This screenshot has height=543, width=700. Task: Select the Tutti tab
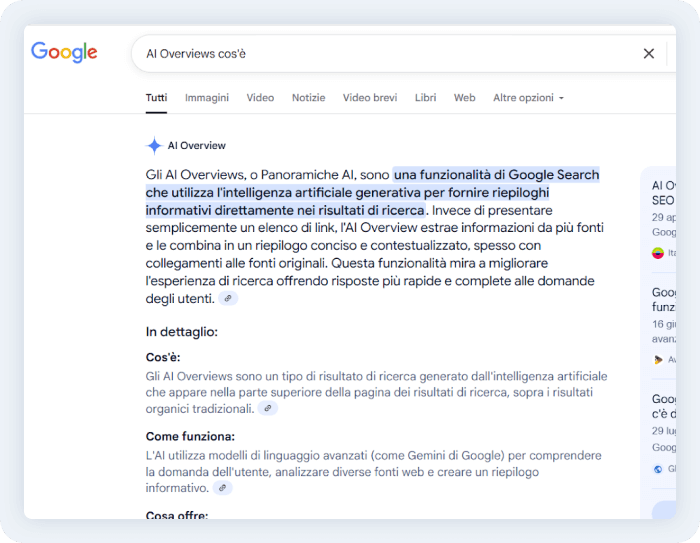tap(156, 98)
